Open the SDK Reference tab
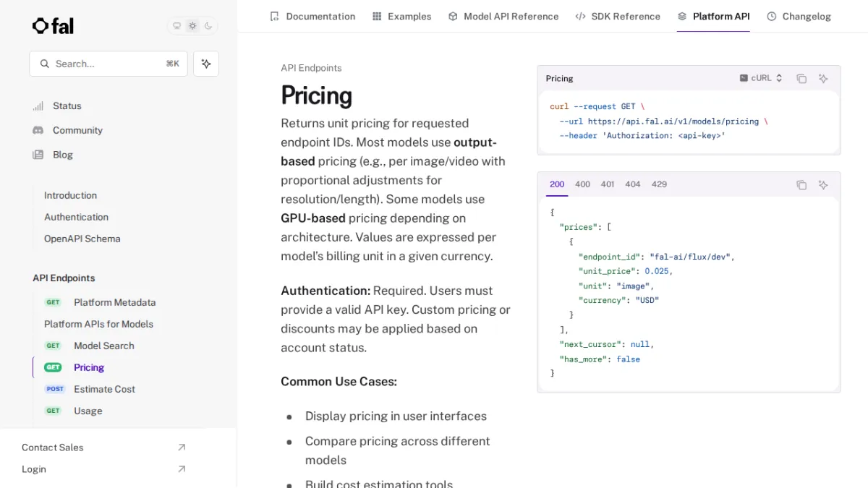868x488 pixels. 618,16
